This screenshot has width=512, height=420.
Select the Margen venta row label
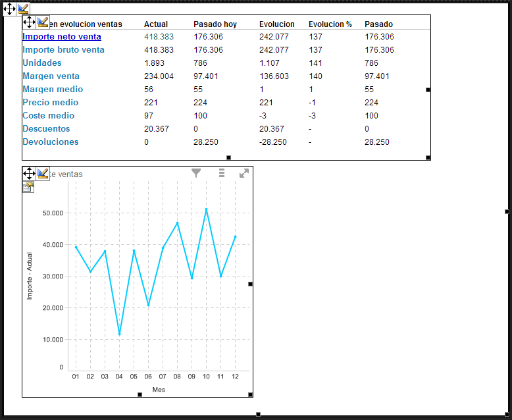point(51,76)
